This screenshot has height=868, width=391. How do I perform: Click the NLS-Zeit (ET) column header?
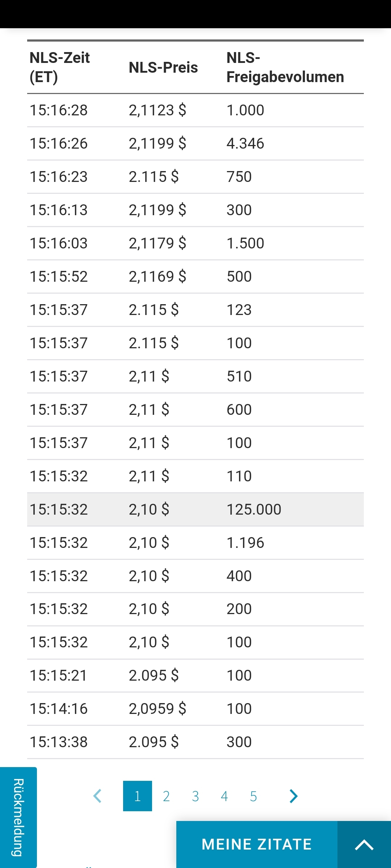[x=60, y=67]
